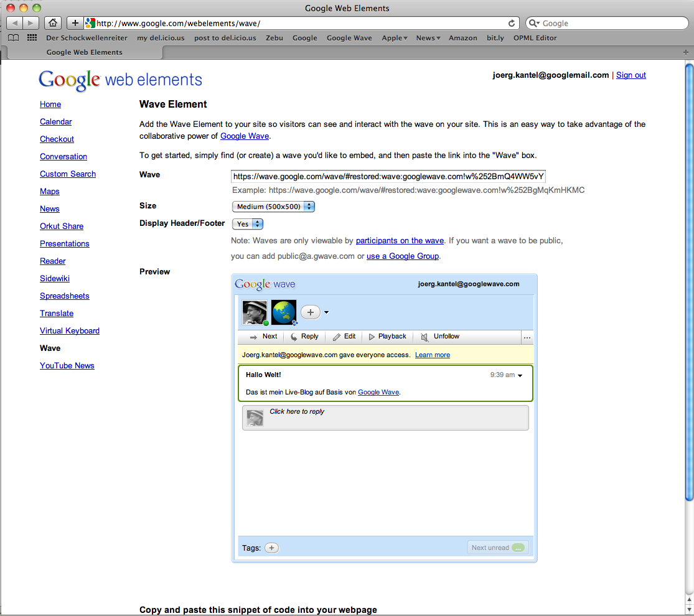Open the Google Wave bookmark in bookmarks bar

[349, 38]
